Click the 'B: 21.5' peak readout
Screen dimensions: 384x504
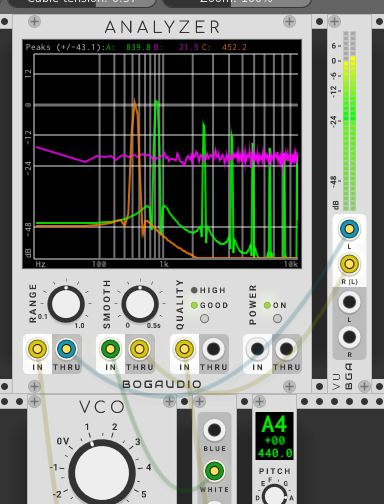176,47
